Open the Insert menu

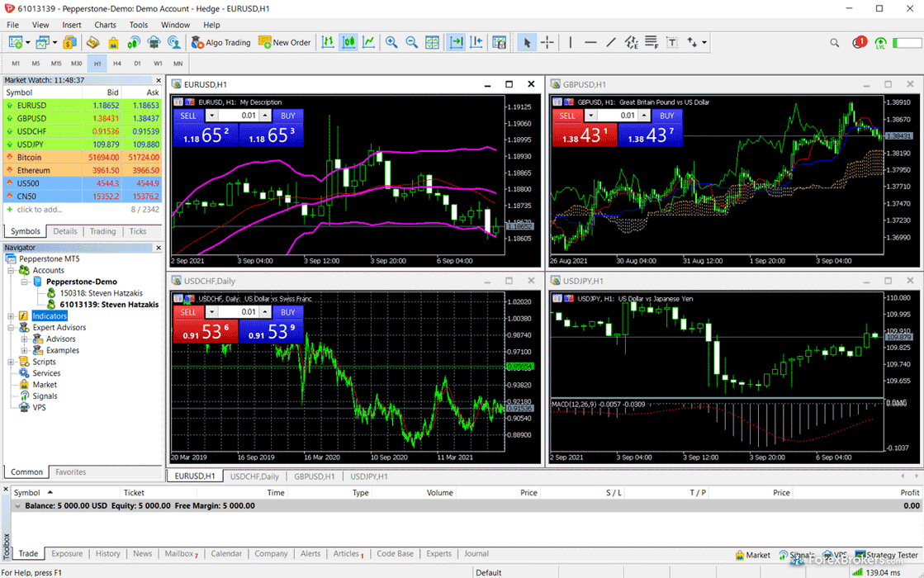[x=72, y=25]
